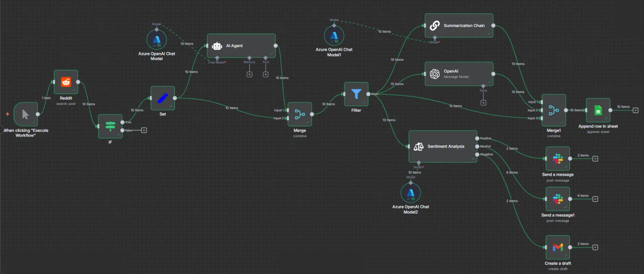Click the "true" output label on IF

[x=128, y=122]
